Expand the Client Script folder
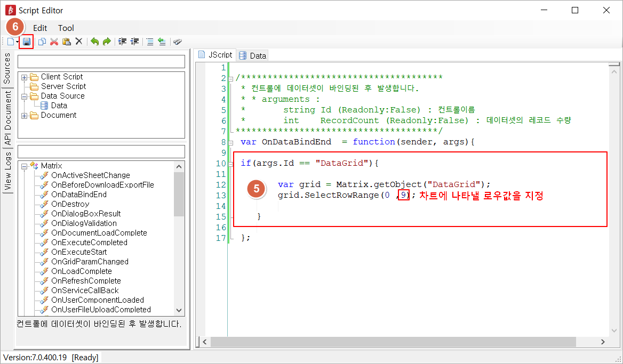This screenshot has width=623, height=364. click(25, 77)
